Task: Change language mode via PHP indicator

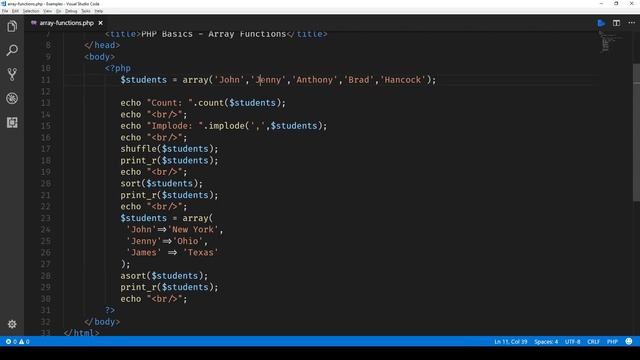Action: pos(612,342)
